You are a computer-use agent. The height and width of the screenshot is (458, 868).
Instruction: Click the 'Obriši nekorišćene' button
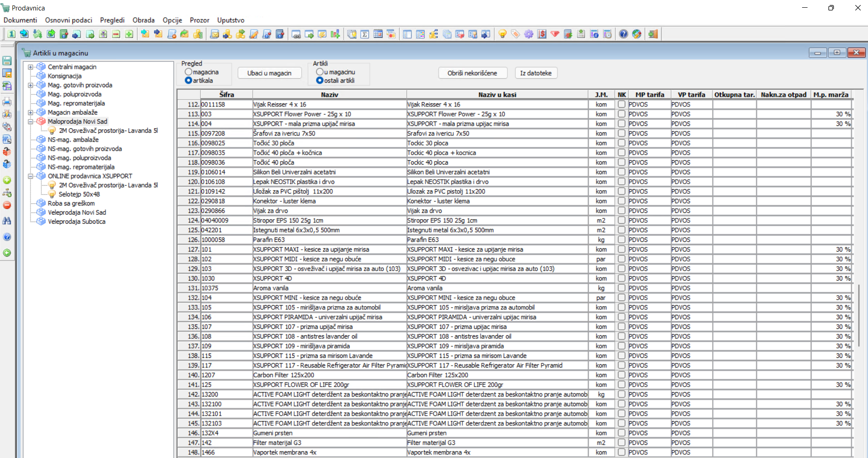pos(472,73)
